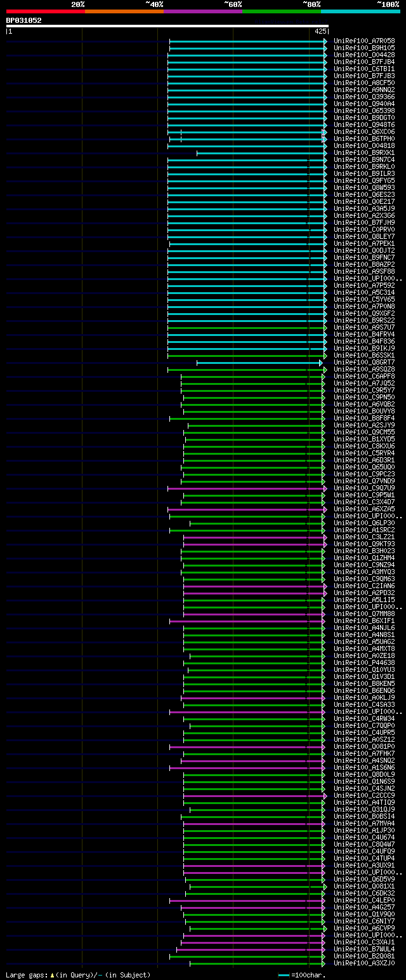Click the purple arrowhead beside UniRef100_A4SNQ2
This screenshot has width=406, height=980.
(324, 760)
